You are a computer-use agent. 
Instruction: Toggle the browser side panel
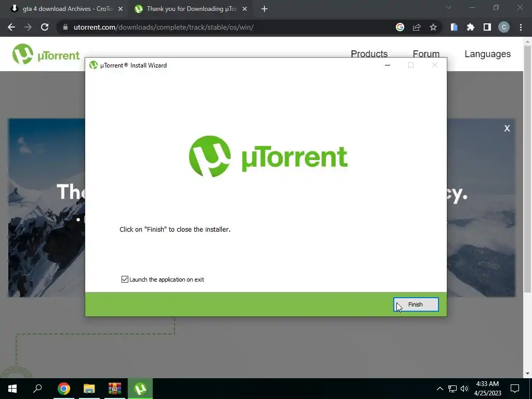(487, 27)
